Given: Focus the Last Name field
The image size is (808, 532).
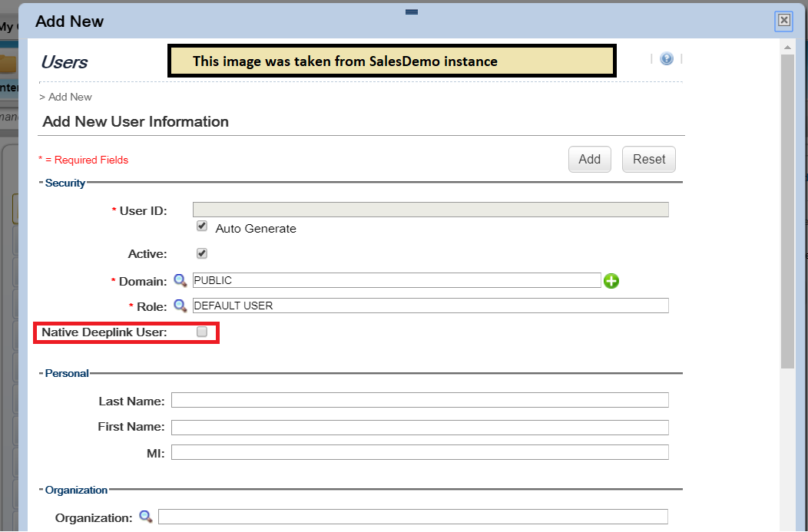Looking at the screenshot, I should 420,400.
